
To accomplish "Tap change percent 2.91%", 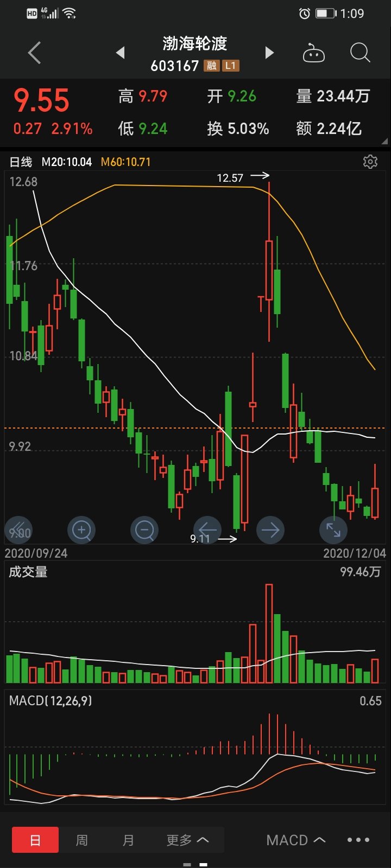I will (x=72, y=129).
